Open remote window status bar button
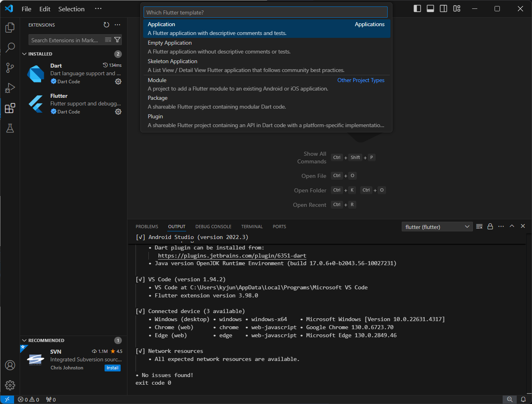 (7, 400)
